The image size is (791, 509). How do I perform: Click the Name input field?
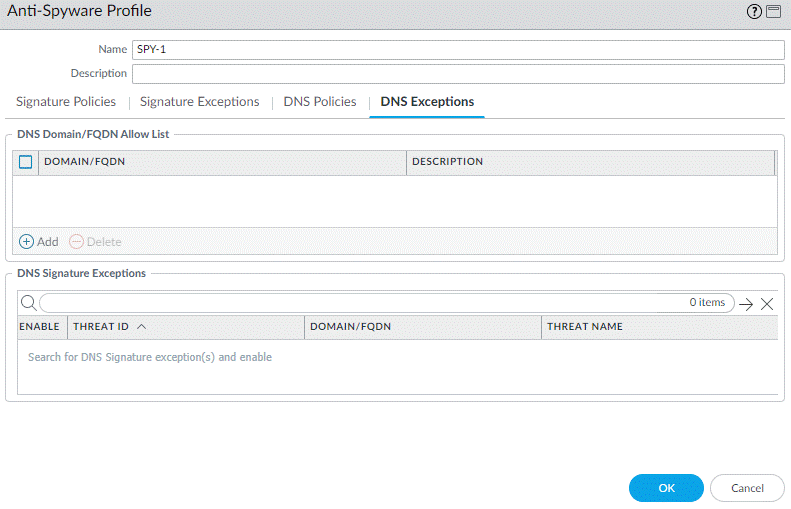(x=457, y=49)
